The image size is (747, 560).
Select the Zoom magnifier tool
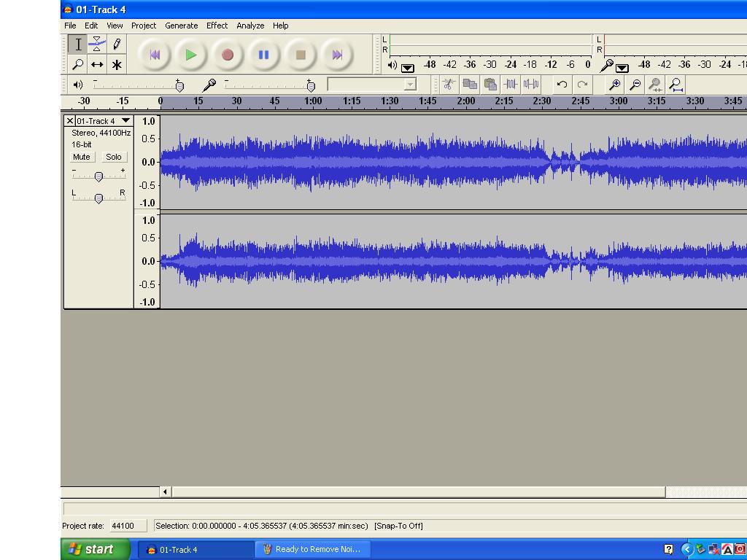(x=77, y=64)
